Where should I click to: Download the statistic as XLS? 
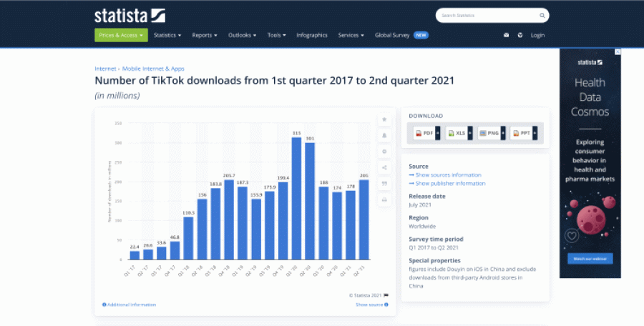(x=459, y=133)
